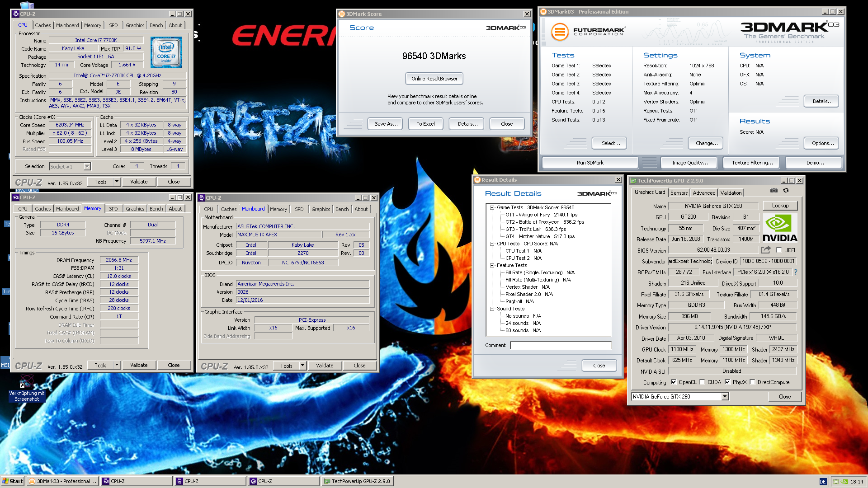Toggle the PhysX checkbox
The height and width of the screenshot is (488, 868).
(727, 382)
